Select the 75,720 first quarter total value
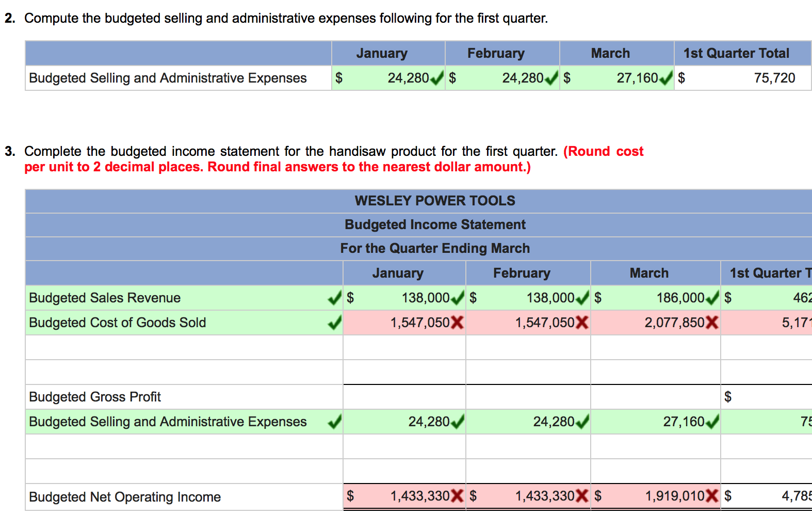This screenshot has width=812, height=515. 774,78
